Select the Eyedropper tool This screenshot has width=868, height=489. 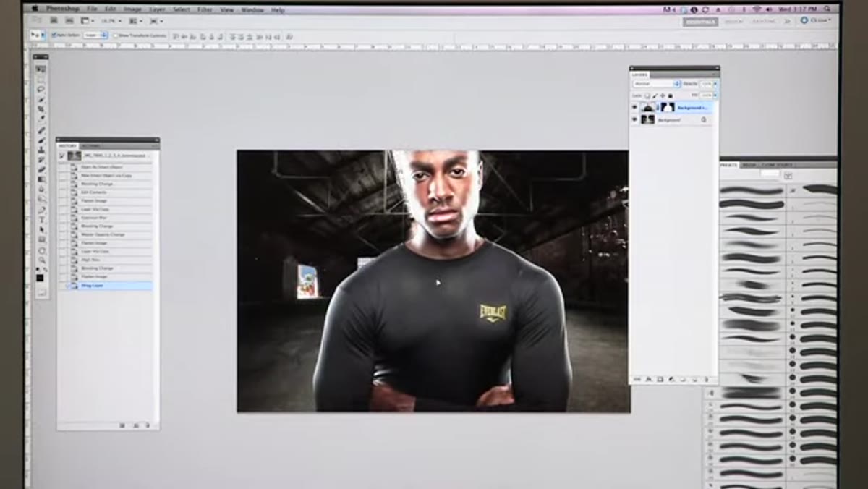pos(41,119)
